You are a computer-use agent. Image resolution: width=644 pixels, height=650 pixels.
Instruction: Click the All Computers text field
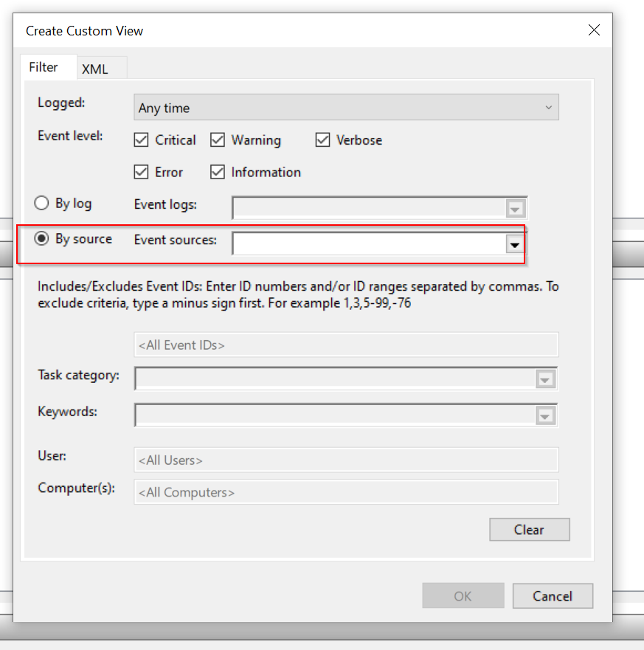click(x=346, y=492)
